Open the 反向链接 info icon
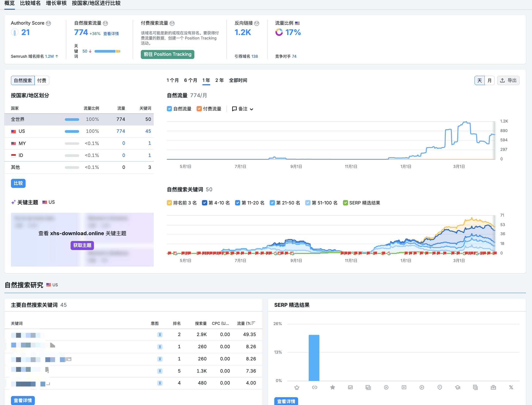The width and height of the screenshot is (532, 405). (x=257, y=23)
